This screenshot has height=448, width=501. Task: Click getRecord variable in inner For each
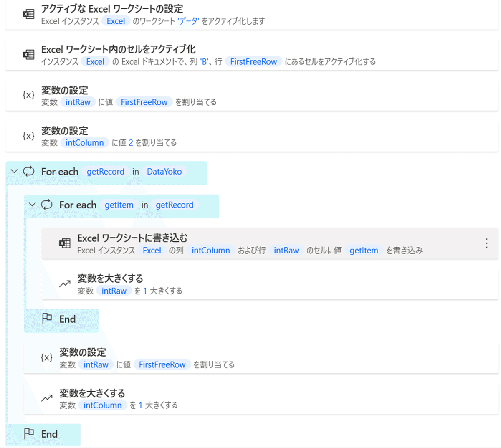[175, 205]
